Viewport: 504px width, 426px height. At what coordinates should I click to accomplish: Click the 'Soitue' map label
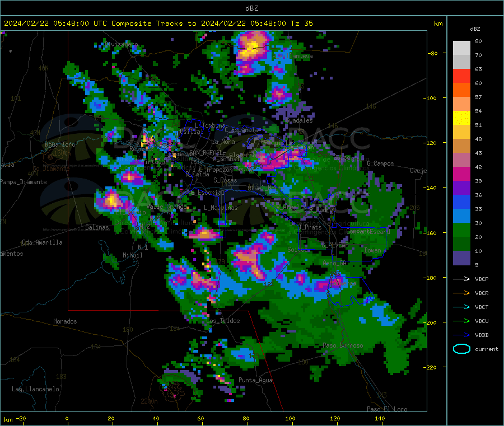point(297,250)
